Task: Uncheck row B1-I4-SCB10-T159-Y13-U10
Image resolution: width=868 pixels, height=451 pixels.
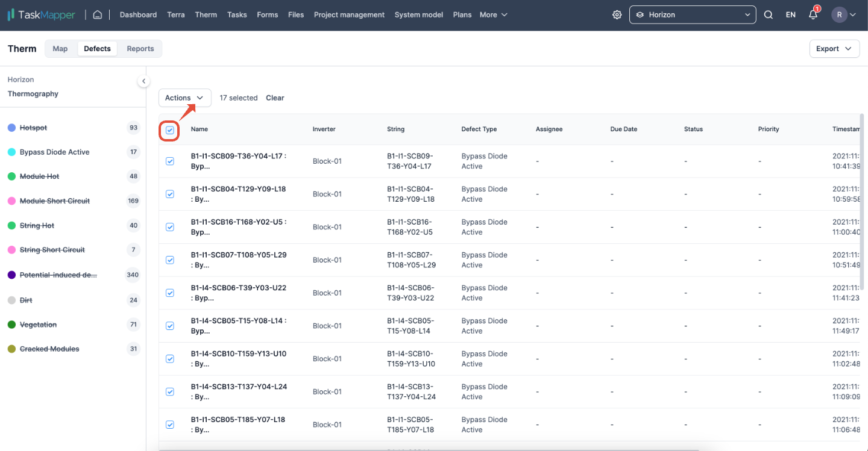Action: [x=170, y=359]
